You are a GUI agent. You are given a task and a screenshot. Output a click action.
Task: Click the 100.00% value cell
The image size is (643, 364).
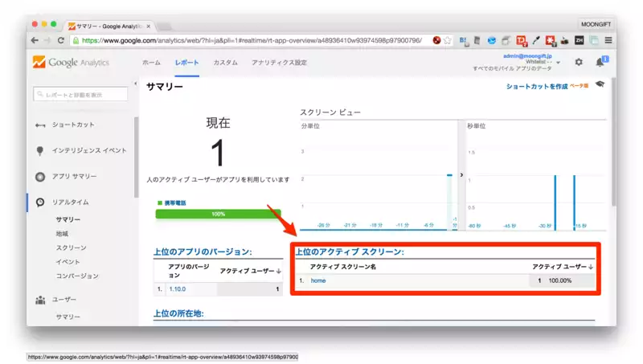click(x=559, y=280)
